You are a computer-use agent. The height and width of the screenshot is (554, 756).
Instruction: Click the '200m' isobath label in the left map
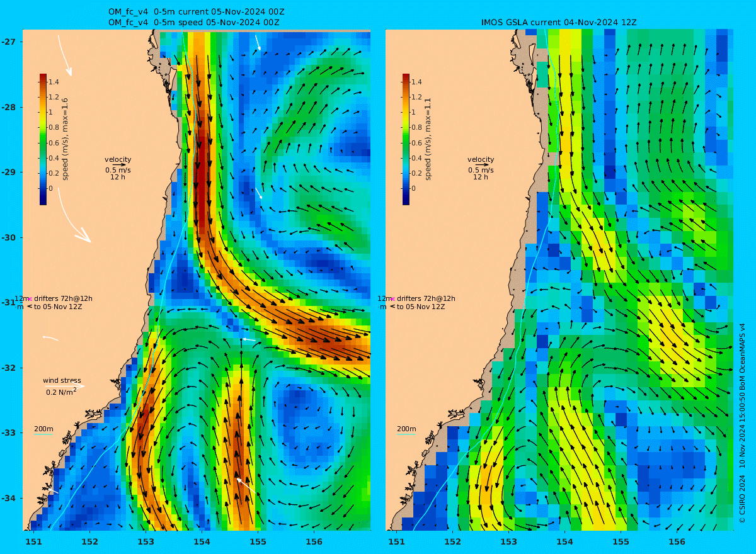click(x=43, y=429)
